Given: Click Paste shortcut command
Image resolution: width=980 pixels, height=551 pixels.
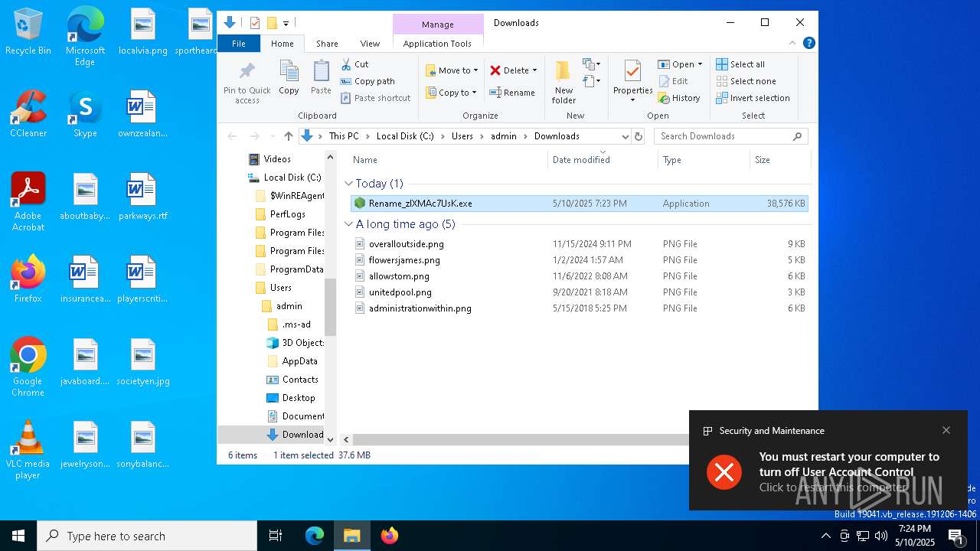Looking at the screenshot, I should coord(375,98).
